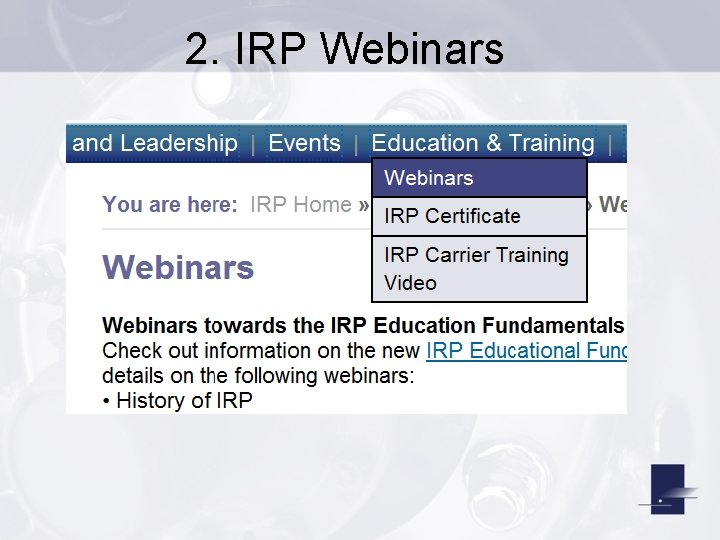This screenshot has height=540, width=720.
Task: Select Webinars in the dropdown
Action: (x=479, y=178)
